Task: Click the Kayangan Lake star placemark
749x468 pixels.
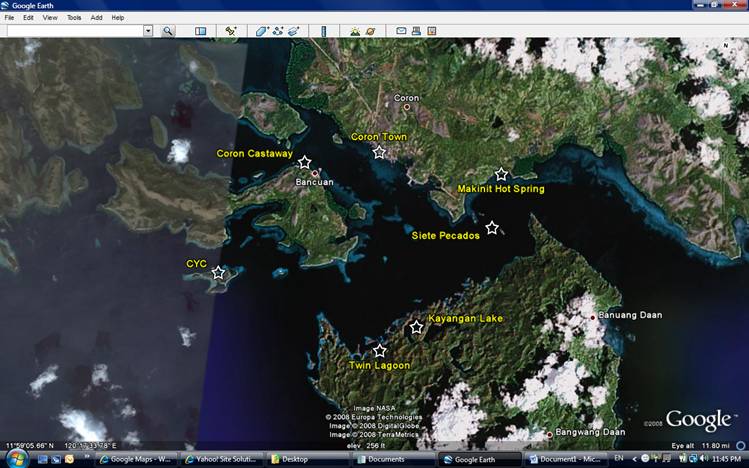Action: (417, 327)
